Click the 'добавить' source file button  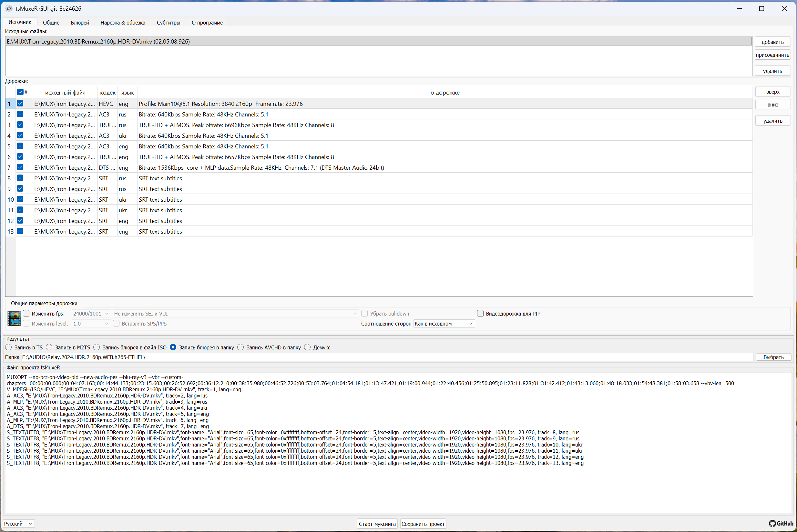[772, 42]
